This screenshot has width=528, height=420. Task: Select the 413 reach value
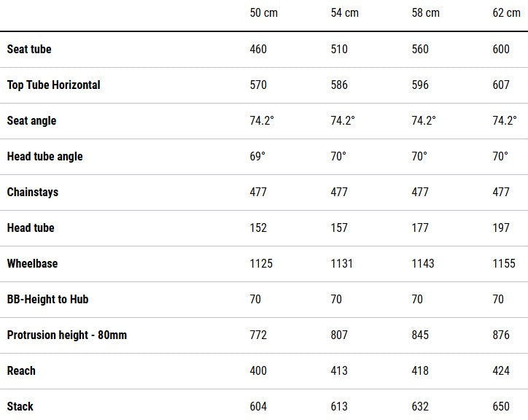339,371
